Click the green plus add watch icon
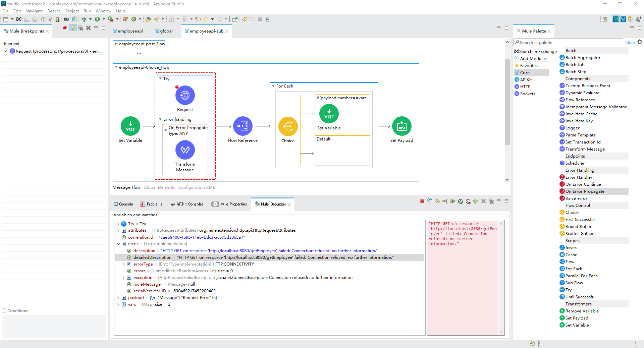The width and height of the screenshot is (644, 348). point(475,201)
